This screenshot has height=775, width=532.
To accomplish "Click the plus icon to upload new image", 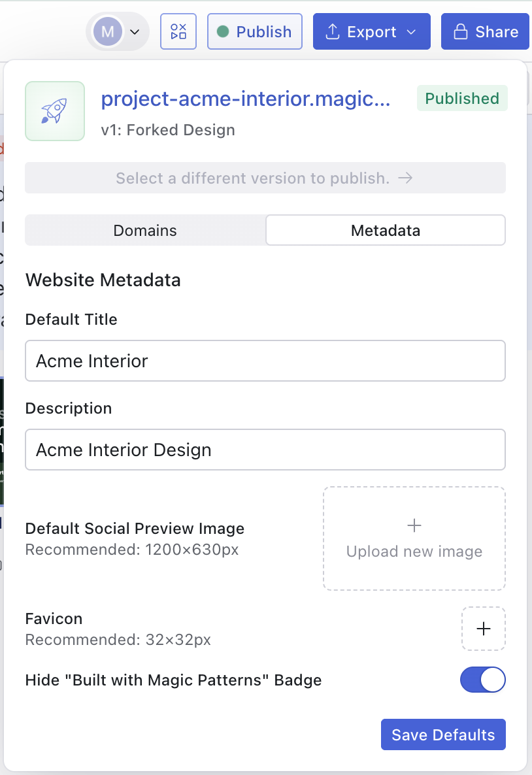I will click(414, 525).
